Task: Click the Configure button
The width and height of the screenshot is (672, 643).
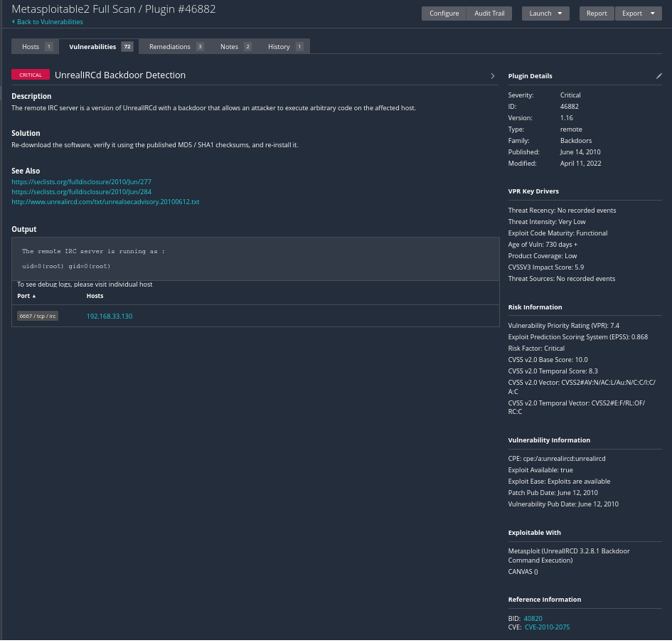Action: click(444, 14)
